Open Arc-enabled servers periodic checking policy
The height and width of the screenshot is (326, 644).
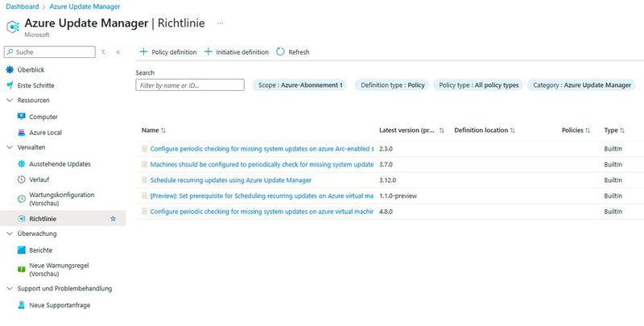(x=262, y=149)
